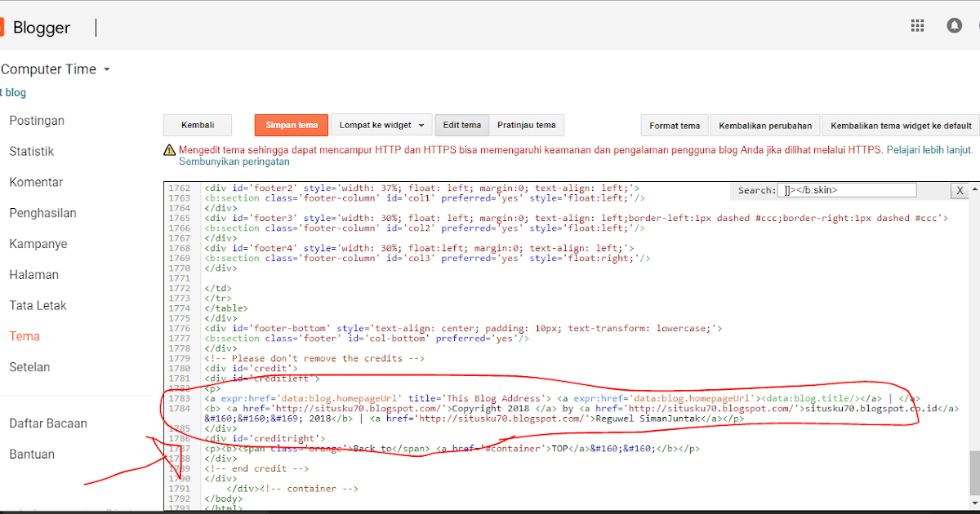980x514 pixels.
Task: Open the Setelan section
Action: click(29, 366)
